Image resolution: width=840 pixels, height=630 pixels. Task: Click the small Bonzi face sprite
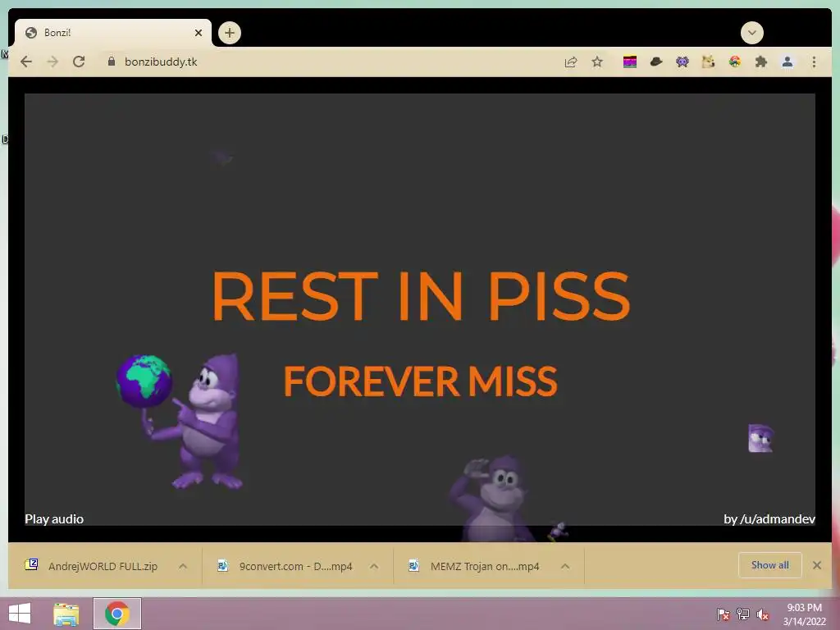760,439
